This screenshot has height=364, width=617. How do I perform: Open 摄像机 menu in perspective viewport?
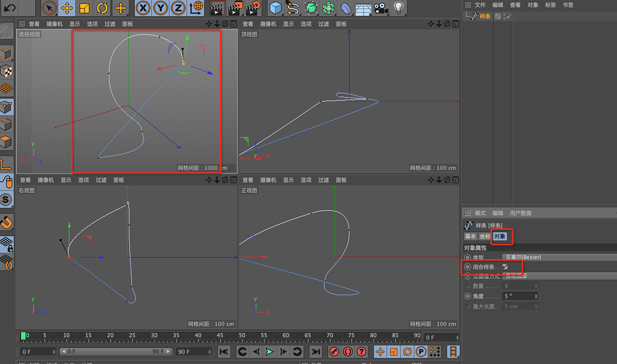coord(55,24)
